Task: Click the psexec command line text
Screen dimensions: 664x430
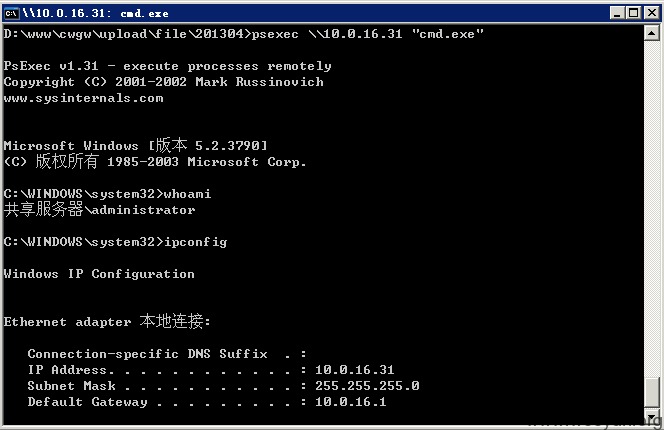Action: tap(368, 34)
